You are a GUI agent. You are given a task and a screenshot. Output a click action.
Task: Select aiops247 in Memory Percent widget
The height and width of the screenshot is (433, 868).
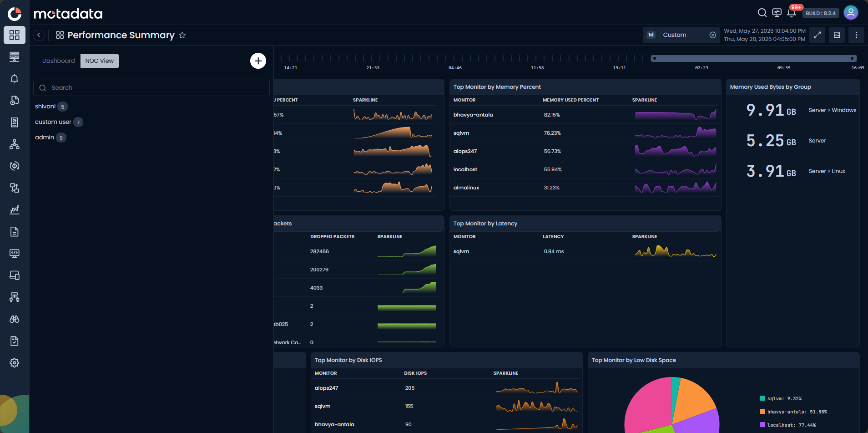coord(465,151)
